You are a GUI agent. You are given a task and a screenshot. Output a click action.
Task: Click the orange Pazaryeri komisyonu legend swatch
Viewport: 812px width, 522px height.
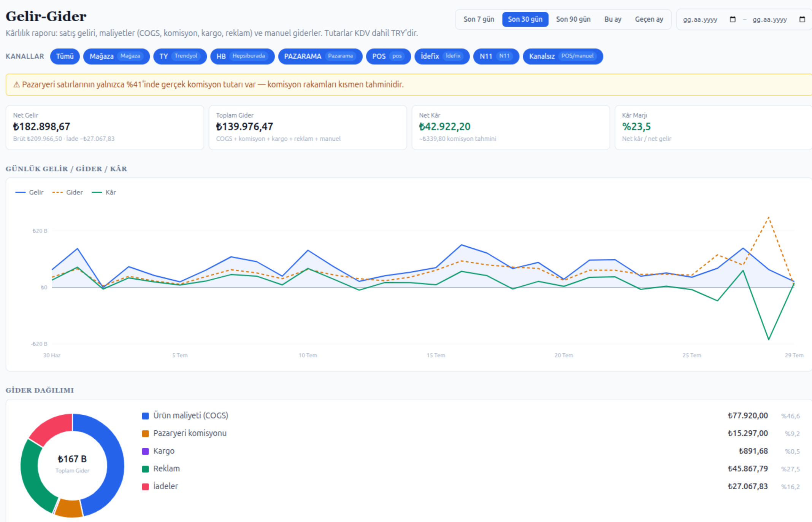(x=145, y=434)
